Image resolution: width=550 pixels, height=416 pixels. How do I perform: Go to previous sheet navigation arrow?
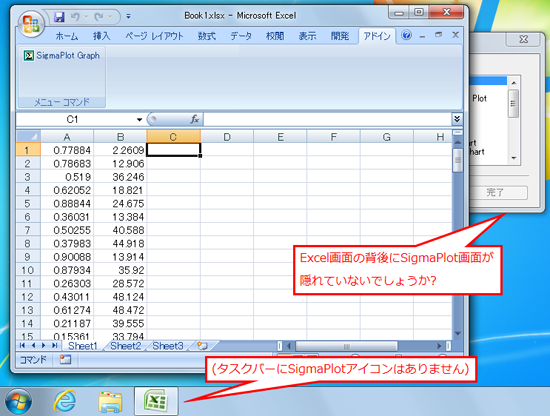click(x=33, y=345)
